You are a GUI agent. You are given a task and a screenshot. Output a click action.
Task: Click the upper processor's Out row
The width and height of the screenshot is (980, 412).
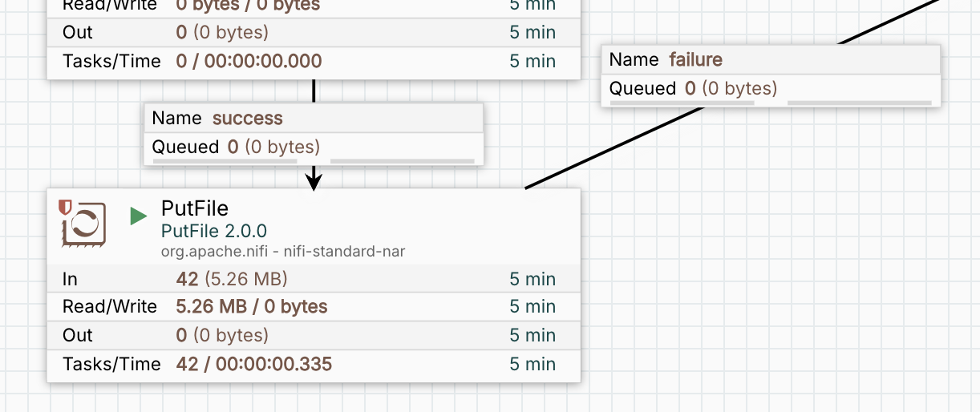tap(313, 32)
